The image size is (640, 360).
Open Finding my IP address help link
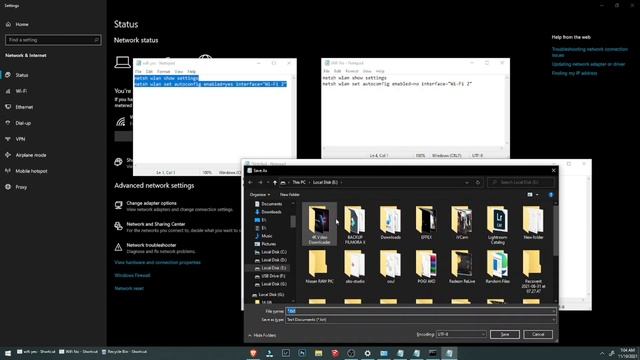coord(574,73)
